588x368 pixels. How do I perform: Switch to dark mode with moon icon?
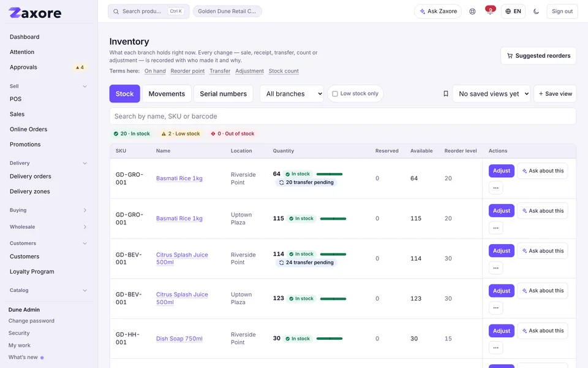[536, 11]
